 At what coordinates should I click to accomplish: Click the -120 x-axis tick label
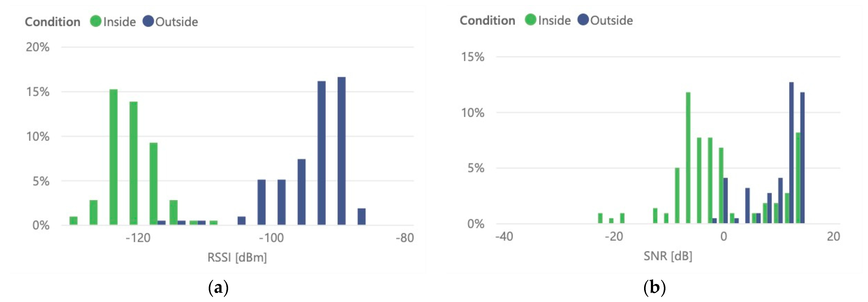pyautogui.click(x=138, y=238)
